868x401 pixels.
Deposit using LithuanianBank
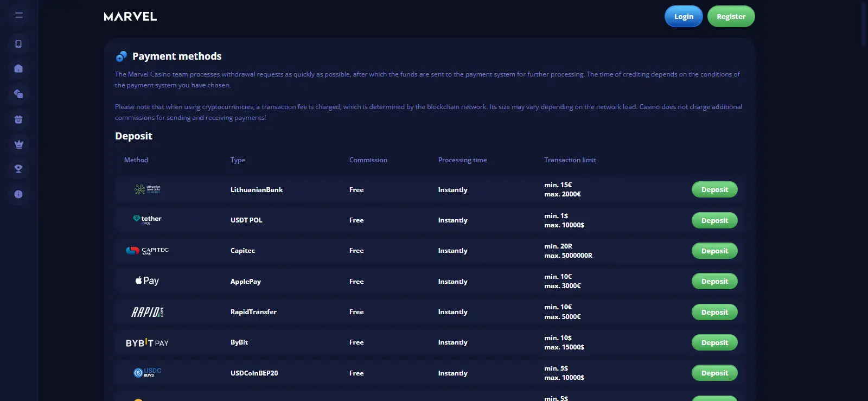click(x=714, y=189)
